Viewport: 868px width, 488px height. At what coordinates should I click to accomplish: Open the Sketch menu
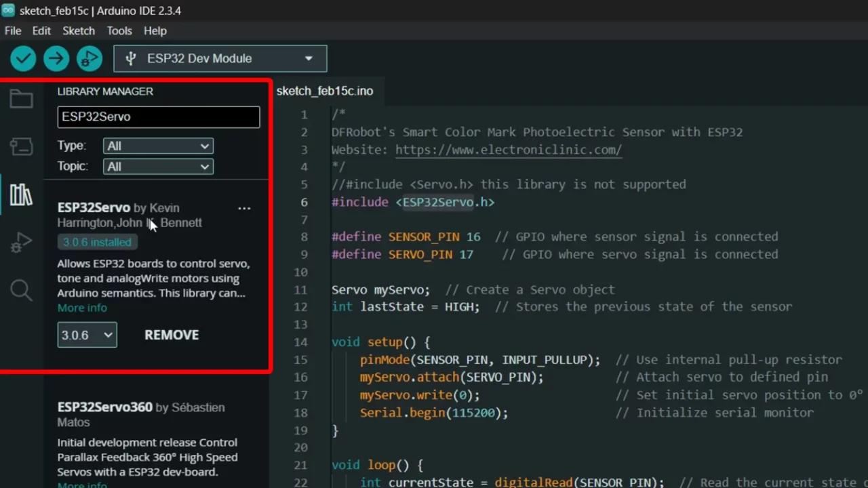click(x=79, y=30)
